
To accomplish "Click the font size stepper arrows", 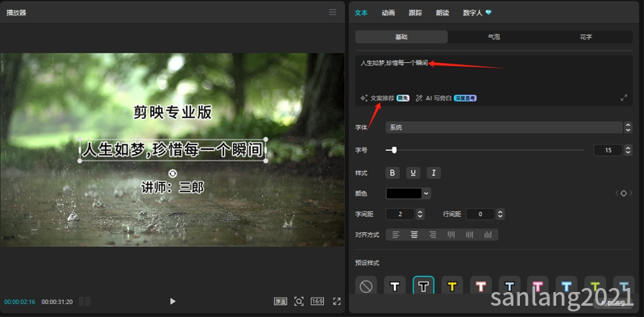I will pos(628,150).
